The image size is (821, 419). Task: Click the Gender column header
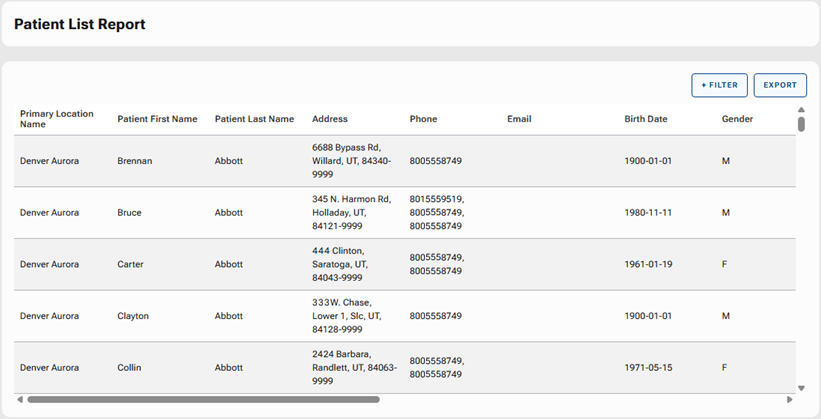[737, 119]
